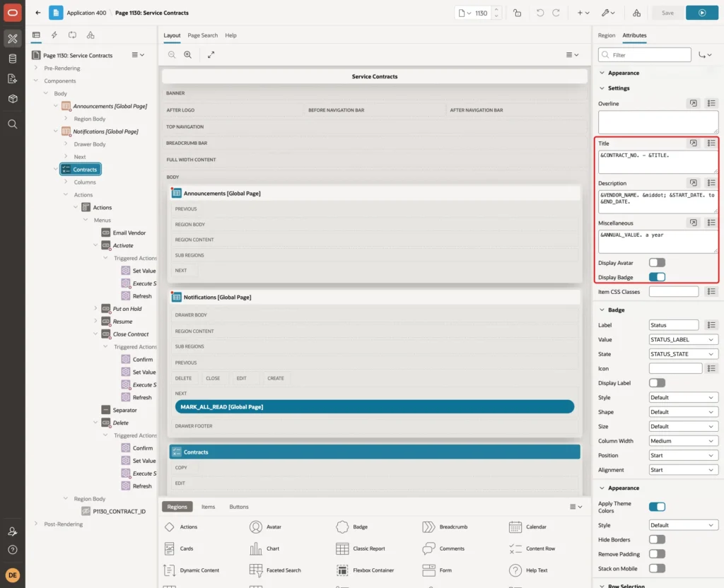Switch to Rendering tree tab icon
The width and height of the screenshot is (724, 588).
36,35
